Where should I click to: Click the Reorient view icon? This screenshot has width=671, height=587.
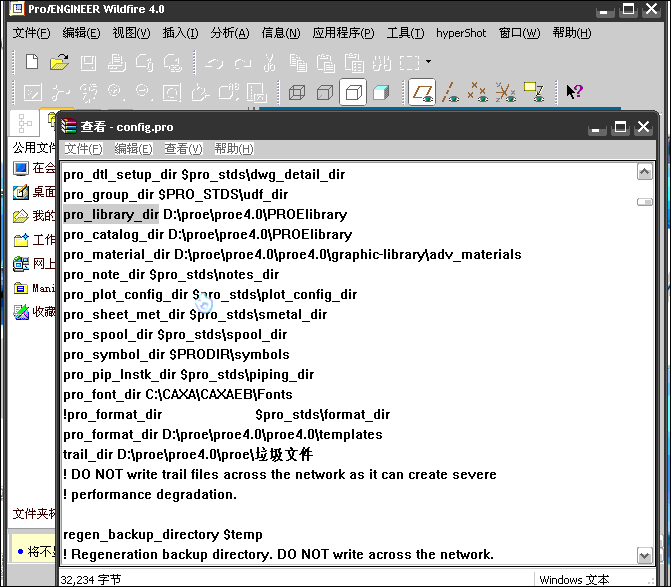pyautogui.click(x=200, y=92)
